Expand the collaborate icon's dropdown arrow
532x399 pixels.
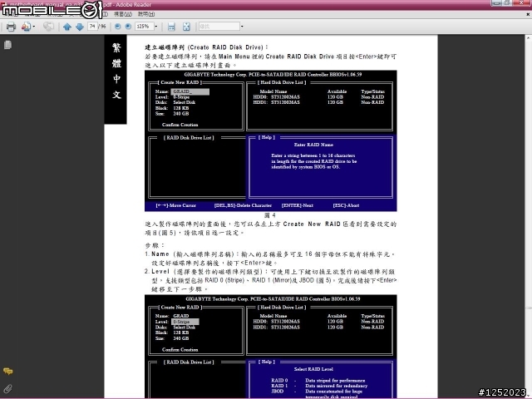tap(33, 27)
